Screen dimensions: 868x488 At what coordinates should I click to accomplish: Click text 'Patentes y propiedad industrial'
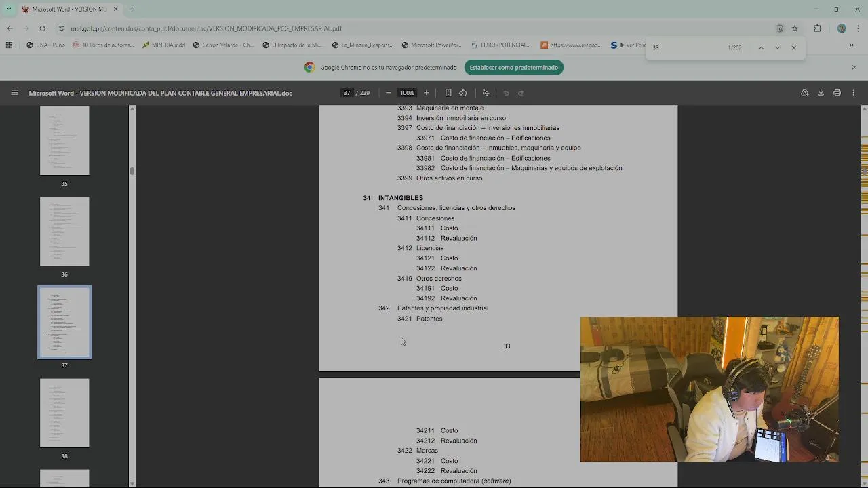click(443, 308)
